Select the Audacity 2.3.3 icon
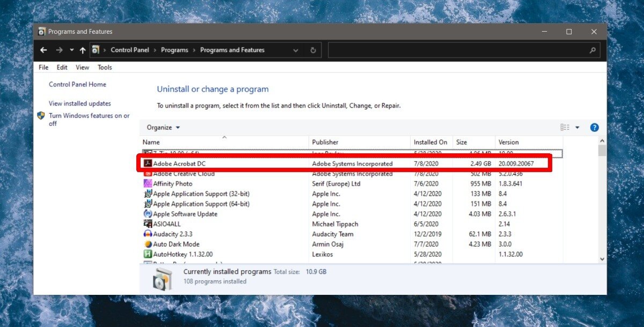Image resolution: width=644 pixels, height=327 pixels. [148, 234]
